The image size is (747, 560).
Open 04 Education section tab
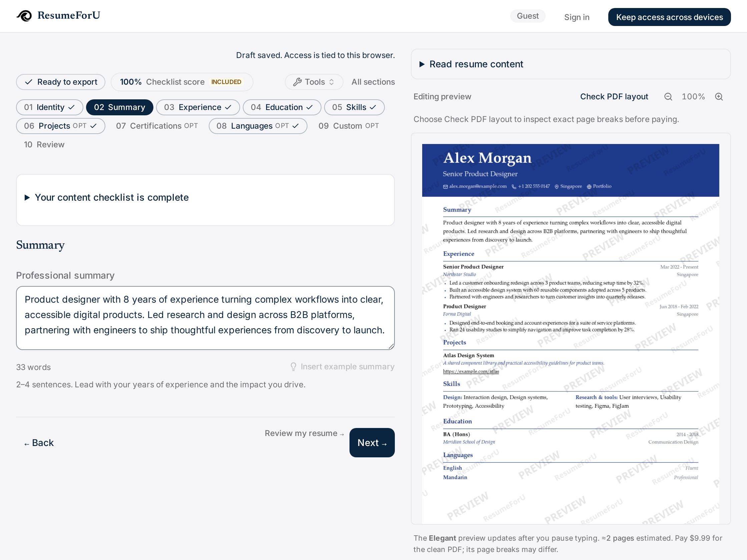point(282,107)
